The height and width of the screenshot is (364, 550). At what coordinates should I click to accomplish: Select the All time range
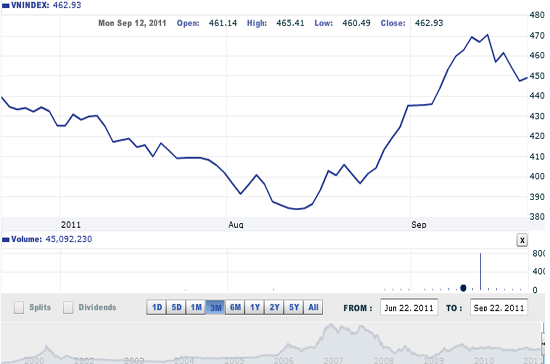click(x=313, y=308)
